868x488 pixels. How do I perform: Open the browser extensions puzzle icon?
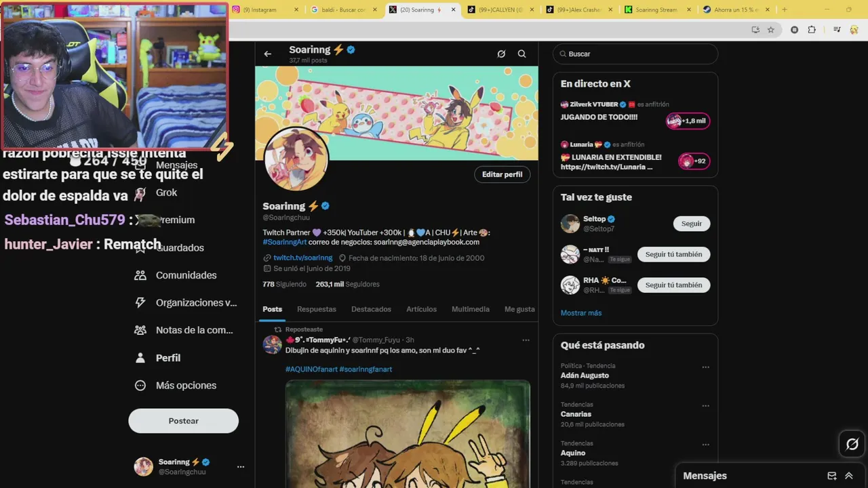coord(812,30)
